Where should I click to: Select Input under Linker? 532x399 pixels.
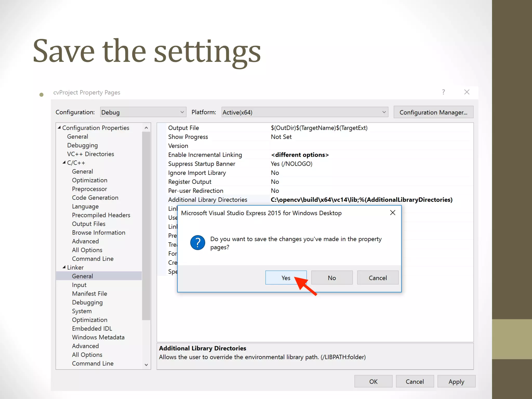[x=79, y=285]
